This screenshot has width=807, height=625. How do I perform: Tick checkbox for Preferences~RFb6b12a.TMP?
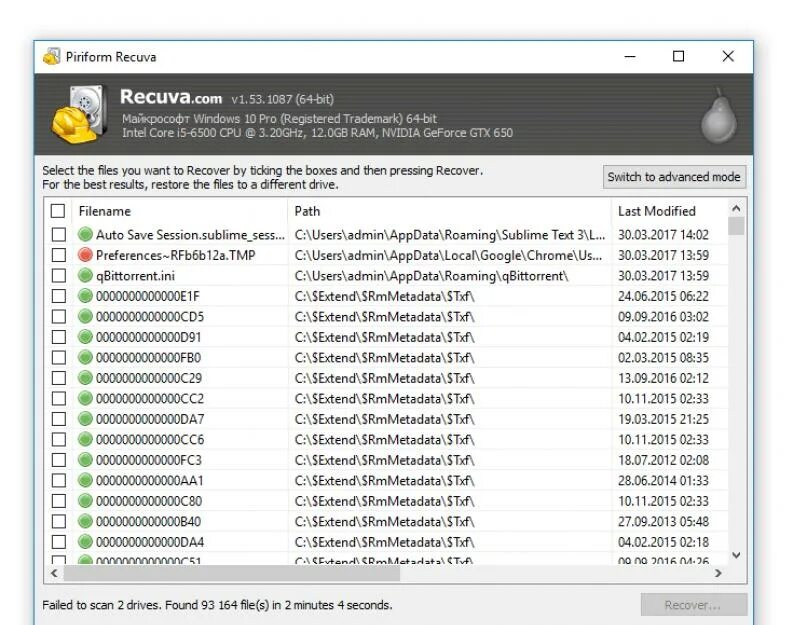click(x=59, y=255)
